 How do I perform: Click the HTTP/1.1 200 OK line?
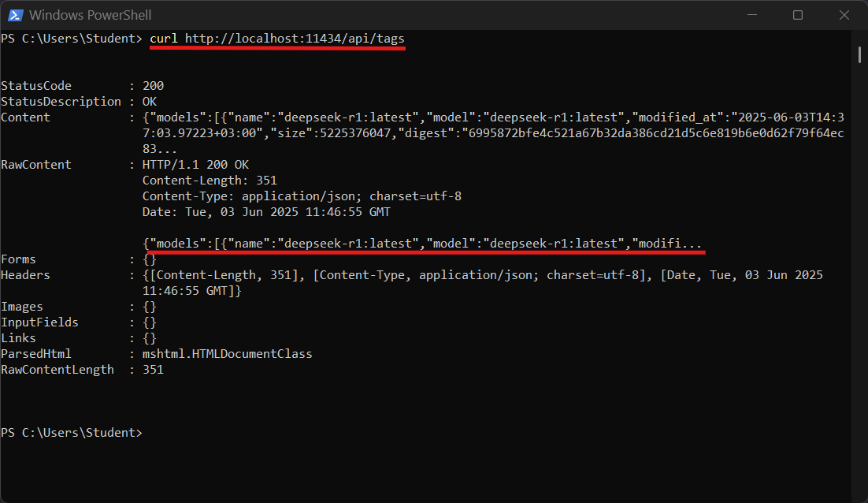pos(195,165)
